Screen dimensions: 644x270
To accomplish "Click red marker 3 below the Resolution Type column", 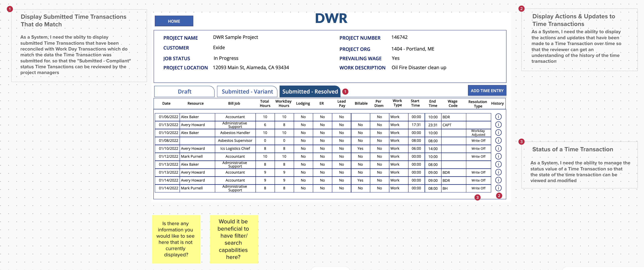I will click(x=477, y=197).
